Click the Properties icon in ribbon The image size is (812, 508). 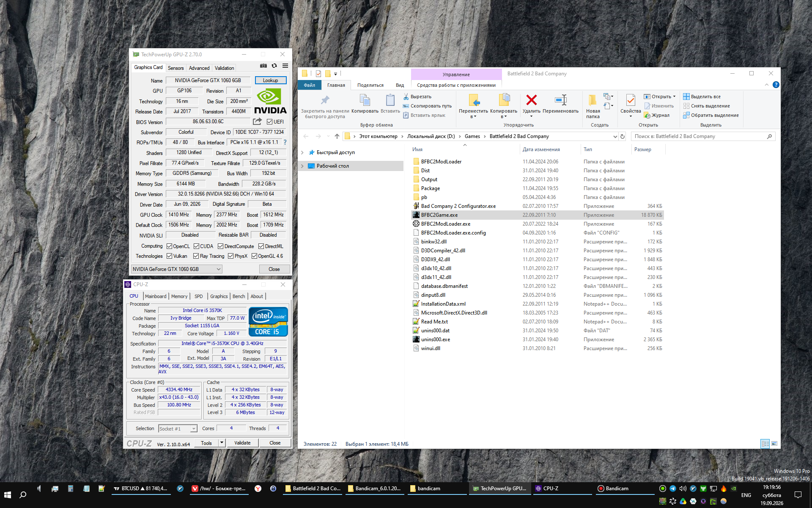pos(630,100)
